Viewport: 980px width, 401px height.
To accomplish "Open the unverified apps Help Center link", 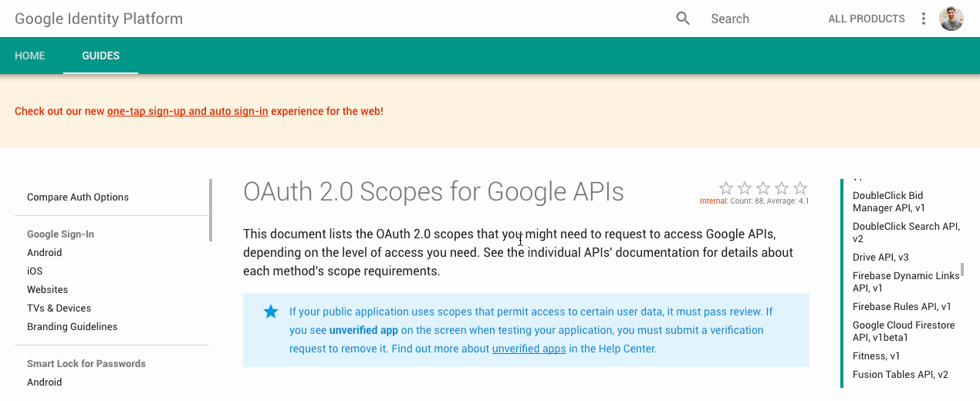I will click(x=529, y=349).
